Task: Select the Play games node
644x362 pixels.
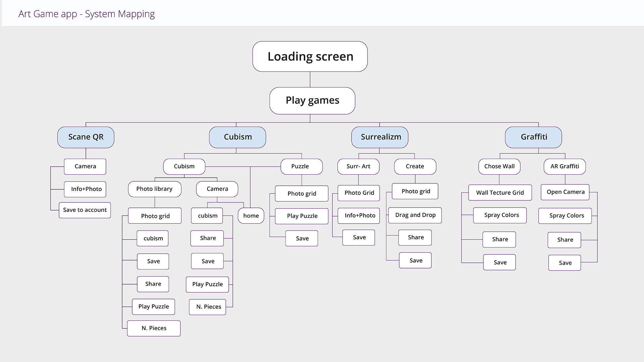Action: pyautogui.click(x=312, y=101)
